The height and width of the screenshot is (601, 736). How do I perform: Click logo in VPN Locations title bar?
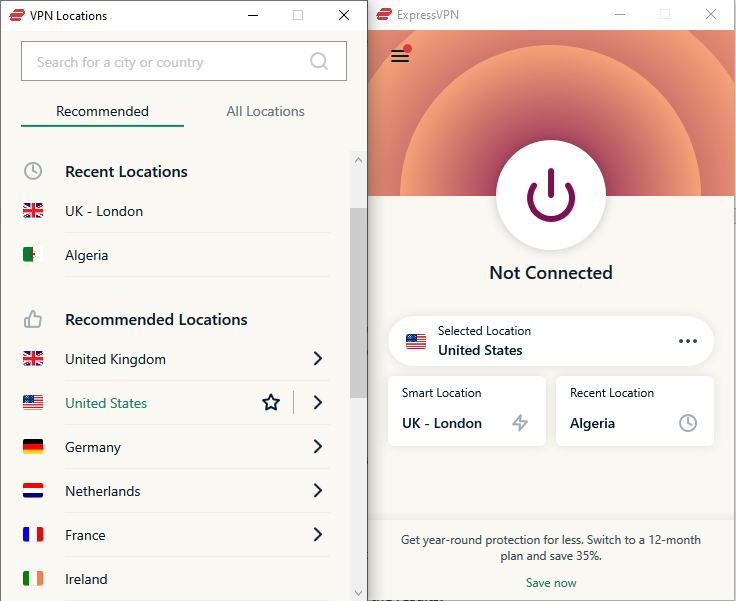click(x=17, y=15)
